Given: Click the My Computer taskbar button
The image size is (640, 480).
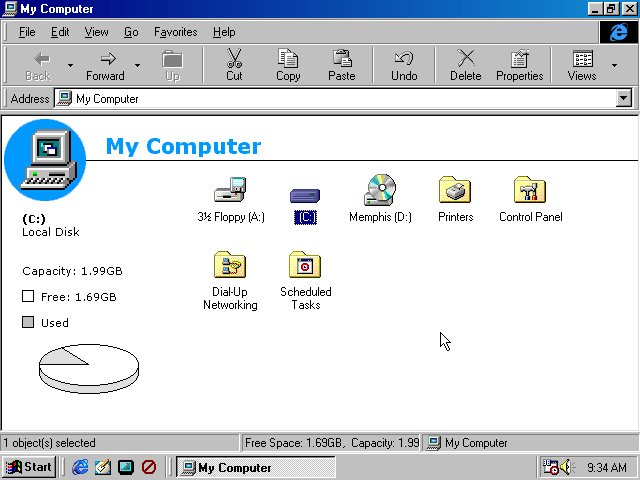Looking at the screenshot, I should (x=256, y=467).
